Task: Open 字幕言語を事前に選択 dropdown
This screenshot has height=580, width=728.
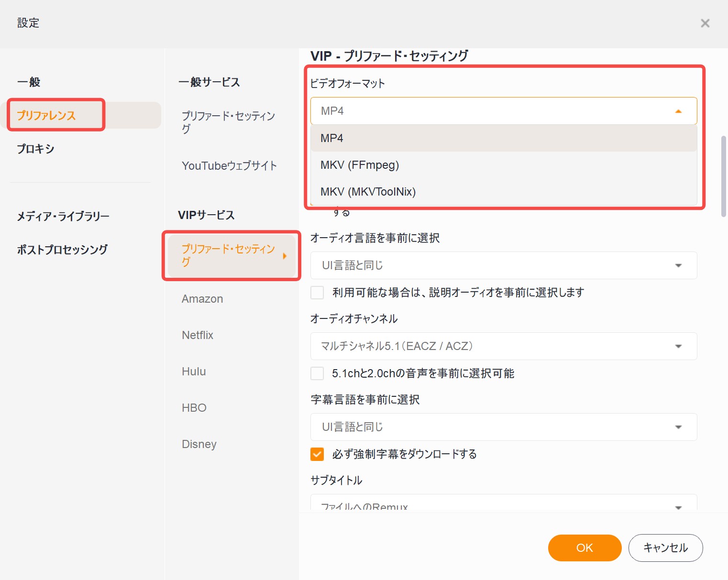Action: [x=504, y=427]
